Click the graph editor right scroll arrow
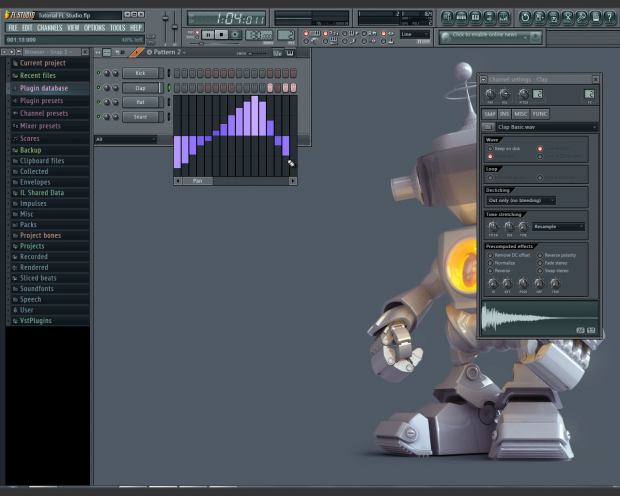 click(293, 181)
